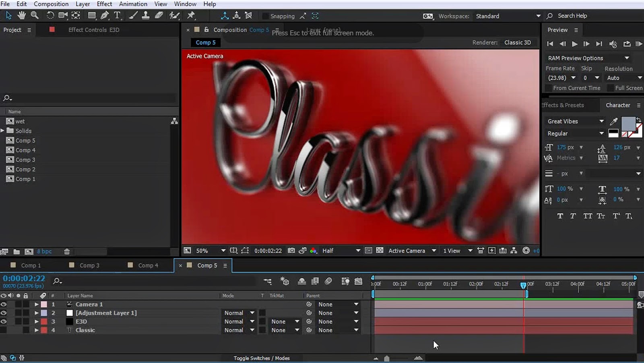Enable motion blur switch in timeline
The width and height of the screenshot is (644, 363).
click(x=328, y=281)
